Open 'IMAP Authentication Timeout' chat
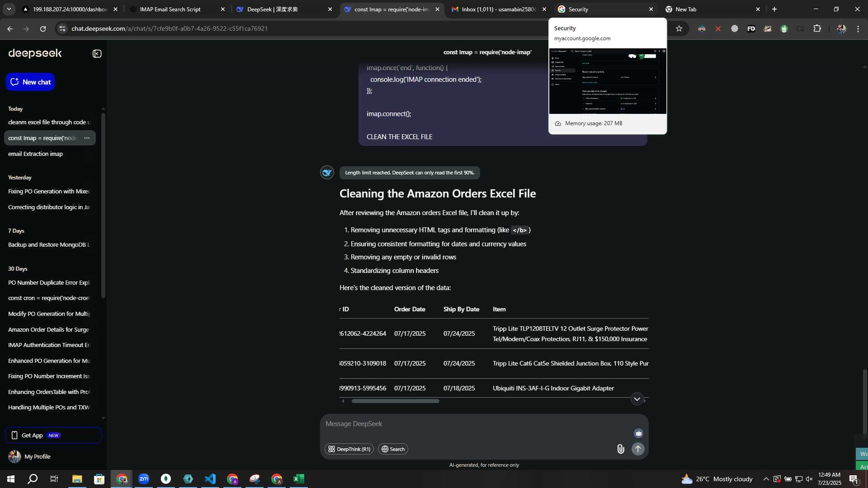 (x=49, y=345)
